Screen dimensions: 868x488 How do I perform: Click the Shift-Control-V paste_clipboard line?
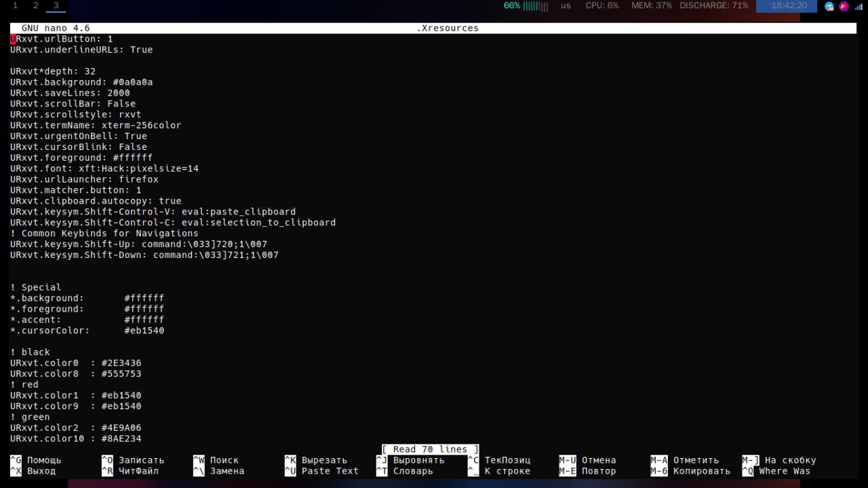point(153,212)
